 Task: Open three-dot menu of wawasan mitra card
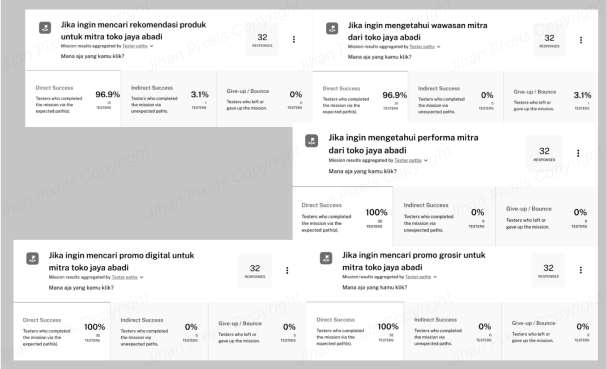[x=581, y=40]
